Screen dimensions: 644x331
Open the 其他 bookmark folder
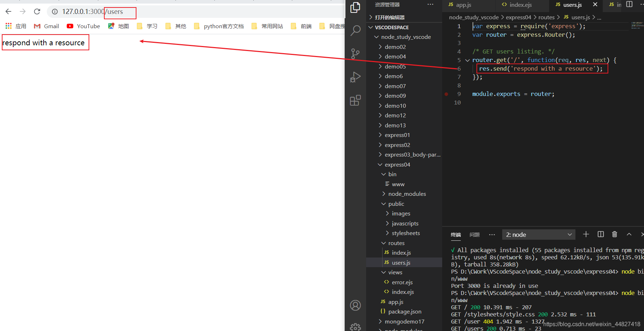coord(176,26)
